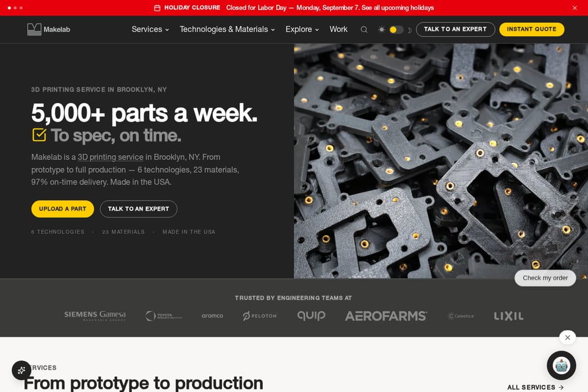
Task: Close the holiday closure banner
Action: [x=574, y=8]
